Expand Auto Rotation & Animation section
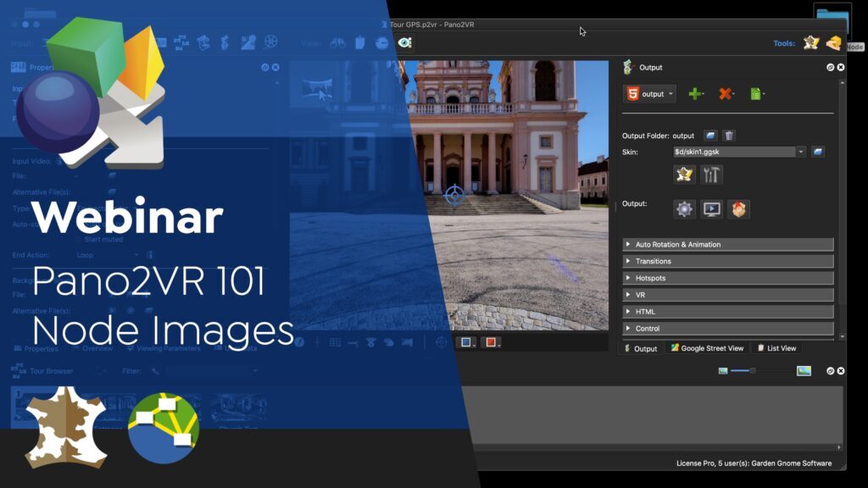Screen dimensions: 868x488 click(x=728, y=245)
